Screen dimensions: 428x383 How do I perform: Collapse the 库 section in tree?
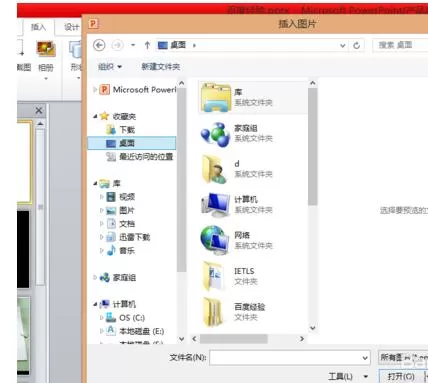95,183
